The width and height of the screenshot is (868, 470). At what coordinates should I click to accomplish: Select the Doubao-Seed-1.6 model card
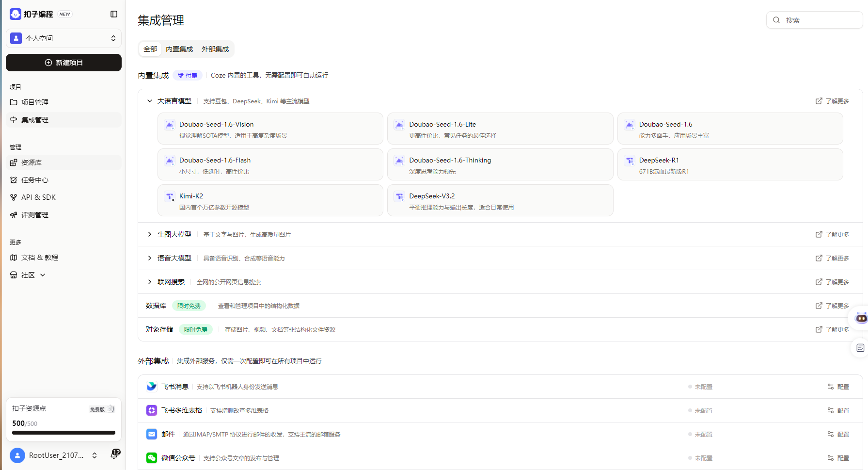point(730,129)
